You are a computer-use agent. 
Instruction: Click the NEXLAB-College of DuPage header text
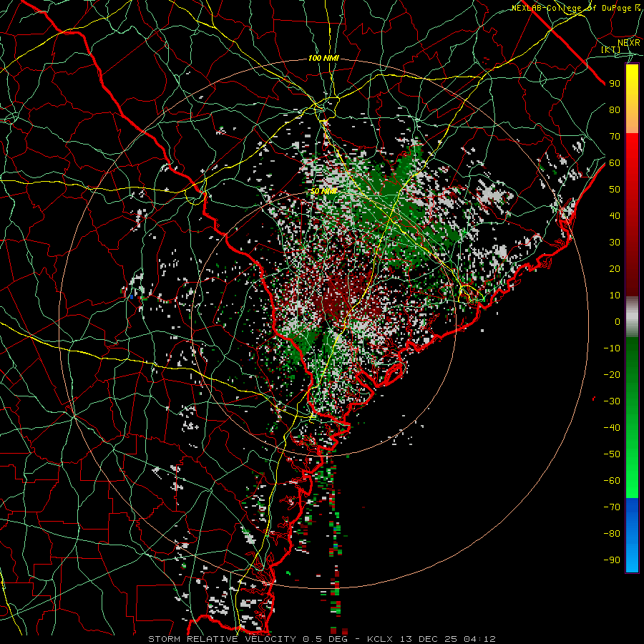click(576, 8)
